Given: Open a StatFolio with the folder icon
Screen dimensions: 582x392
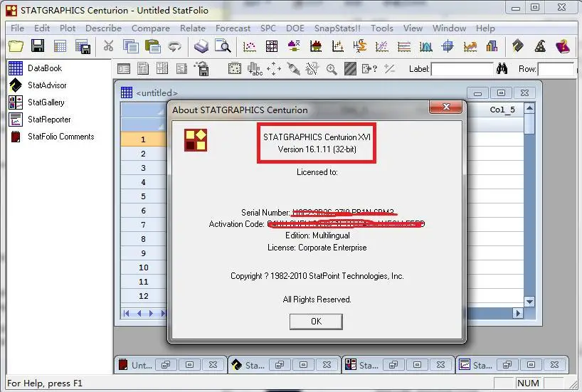Looking at the screenshot, I should [x=16, y=46].
